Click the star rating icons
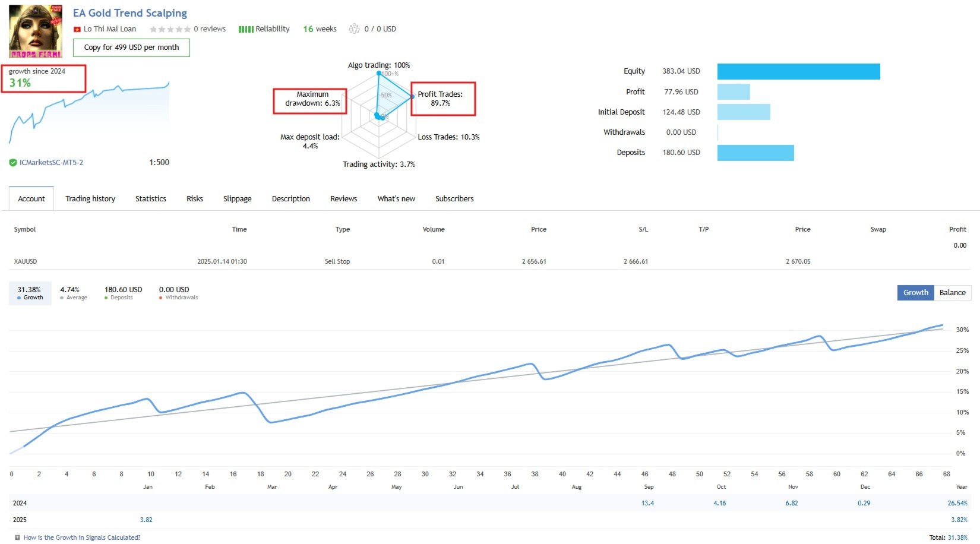 (170, 29)
